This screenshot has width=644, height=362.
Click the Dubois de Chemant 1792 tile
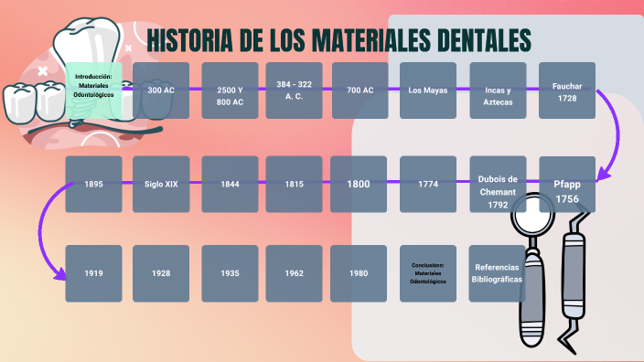click(x=498, y=185)
